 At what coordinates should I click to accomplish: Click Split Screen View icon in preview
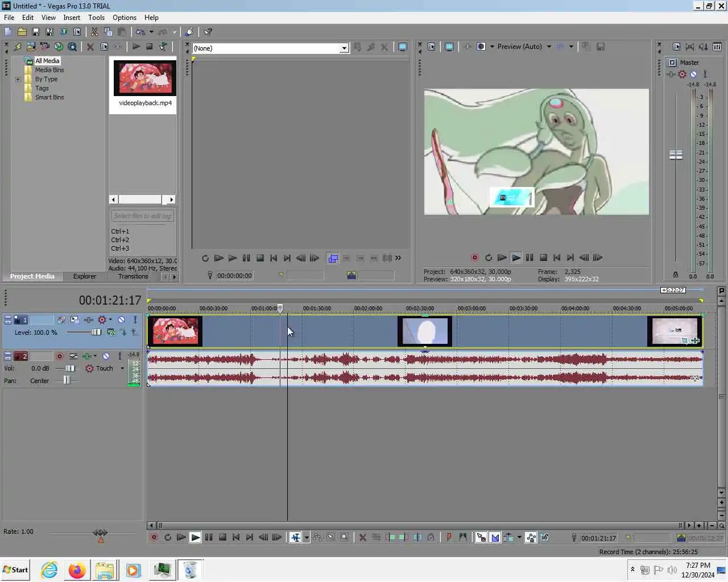pos(481,47)
